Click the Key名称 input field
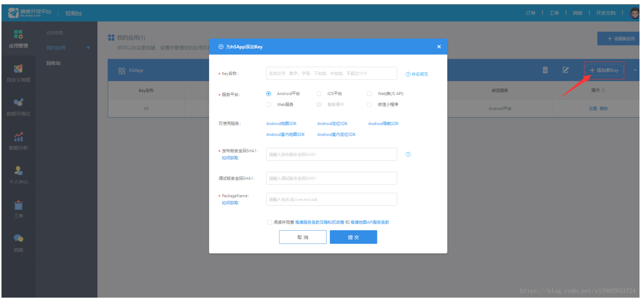The image size is (644, 301). [331, 73]
